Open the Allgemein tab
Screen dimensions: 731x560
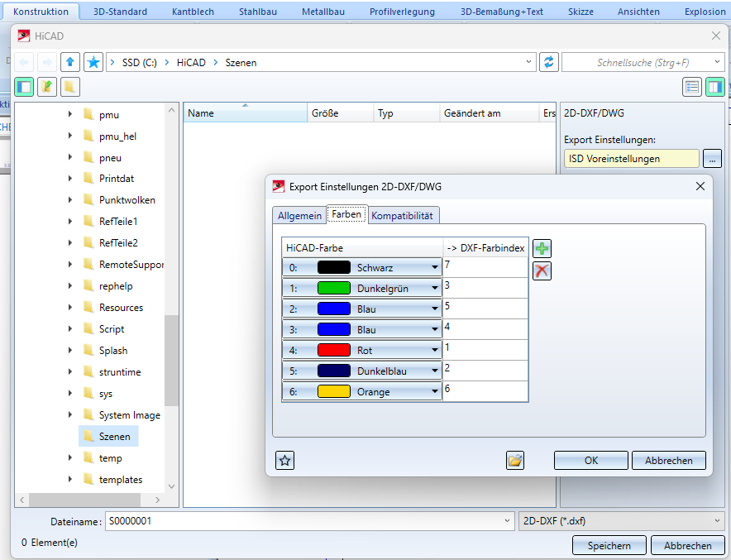click(x=300, y=216)
